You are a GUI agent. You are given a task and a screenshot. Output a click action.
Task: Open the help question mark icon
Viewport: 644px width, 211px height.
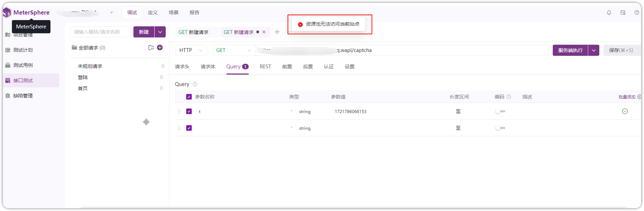click(637, 13)
